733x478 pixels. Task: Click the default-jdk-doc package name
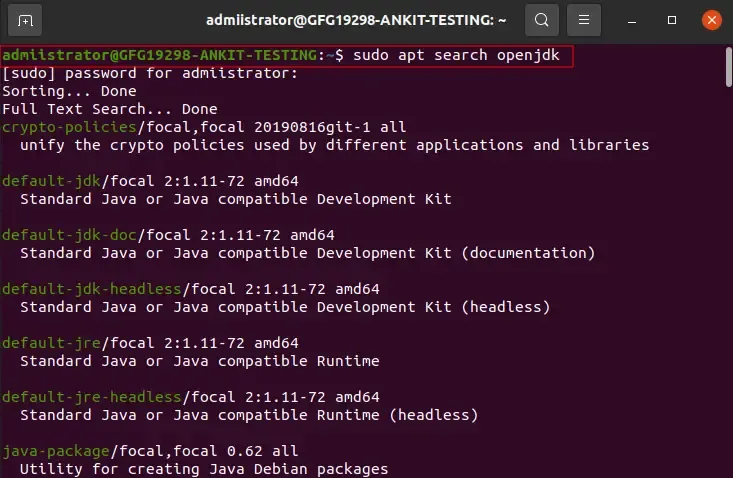pos(67,235)
